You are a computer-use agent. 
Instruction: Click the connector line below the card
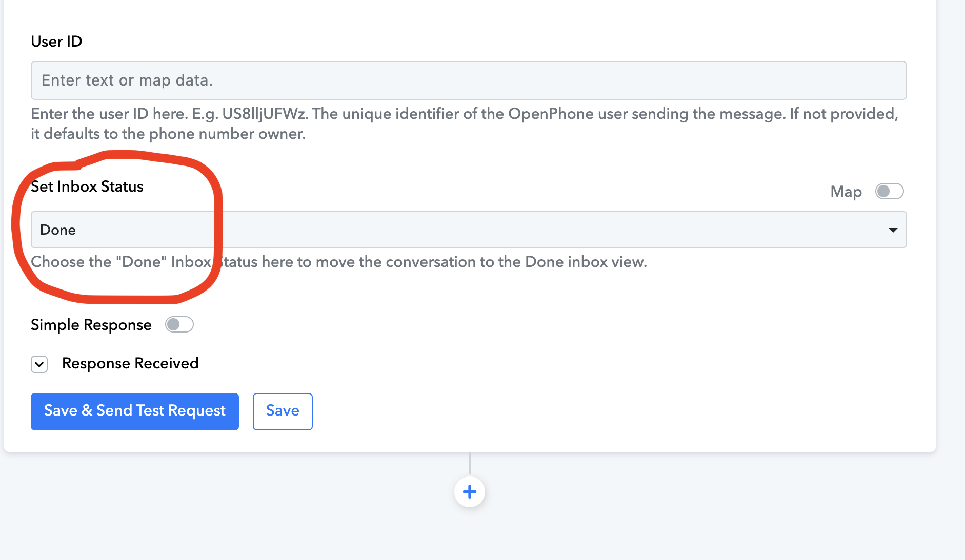pyautogui.click(x=469, y=463)
